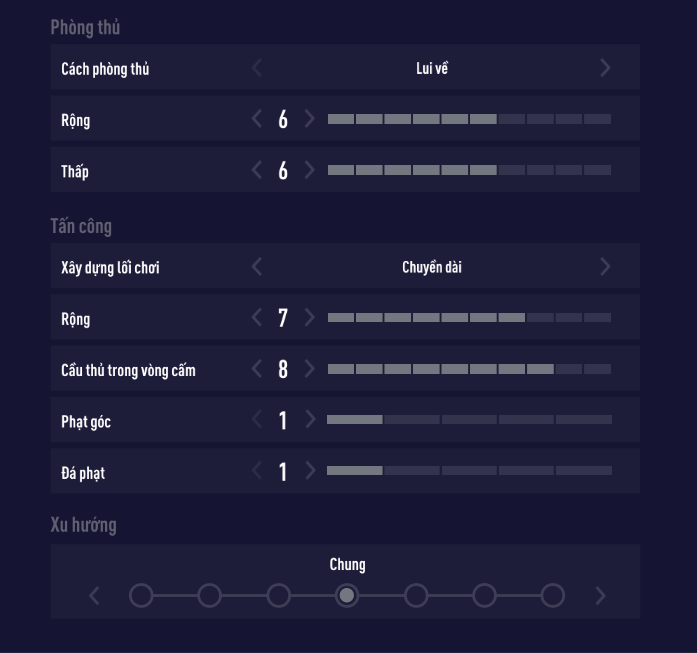
Task: Click right arrow for Cách phòng thủ
Action: (605, 68)
